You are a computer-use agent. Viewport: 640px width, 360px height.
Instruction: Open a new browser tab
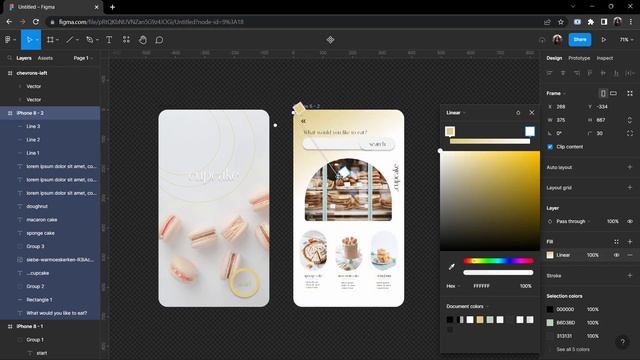click(112, 7)
